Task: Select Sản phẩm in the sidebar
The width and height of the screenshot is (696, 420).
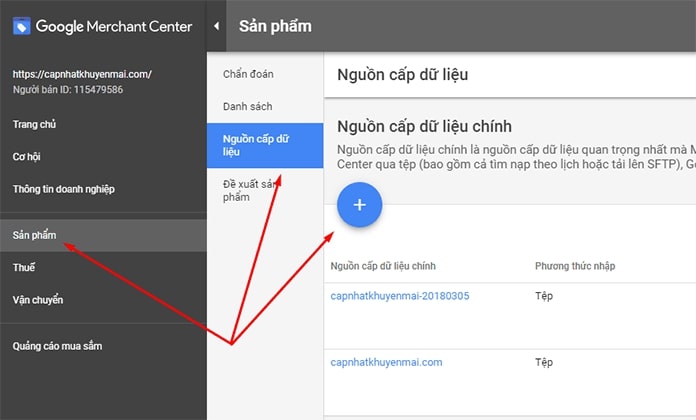Action: [103, 235]
